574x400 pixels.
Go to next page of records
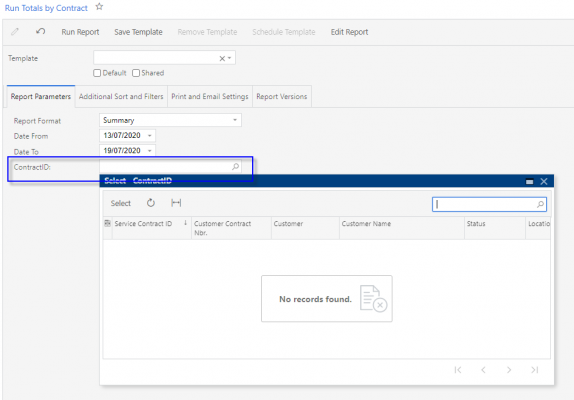[x=509, y=370]
